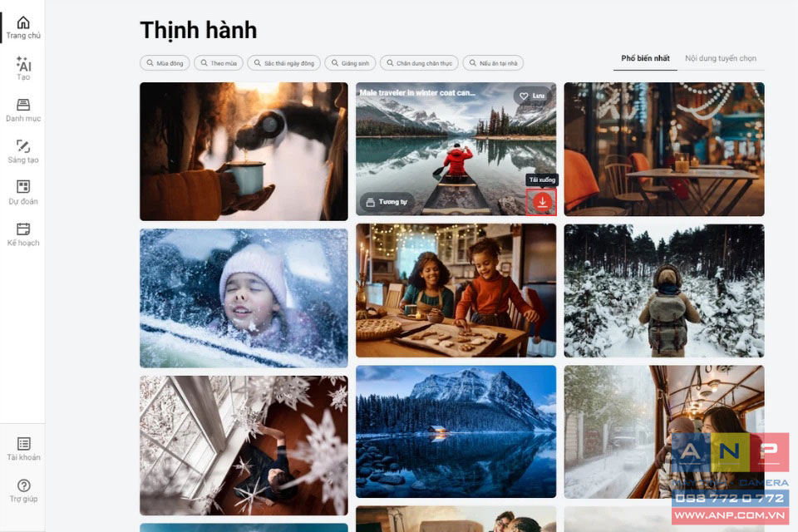Select the Mùa đông search chip

coord(165,63)
